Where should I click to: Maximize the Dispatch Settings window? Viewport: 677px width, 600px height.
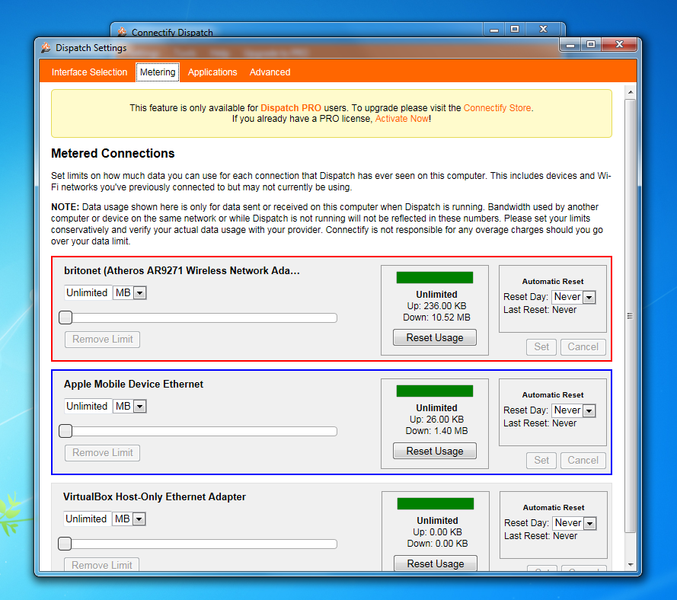coord(591,44)
